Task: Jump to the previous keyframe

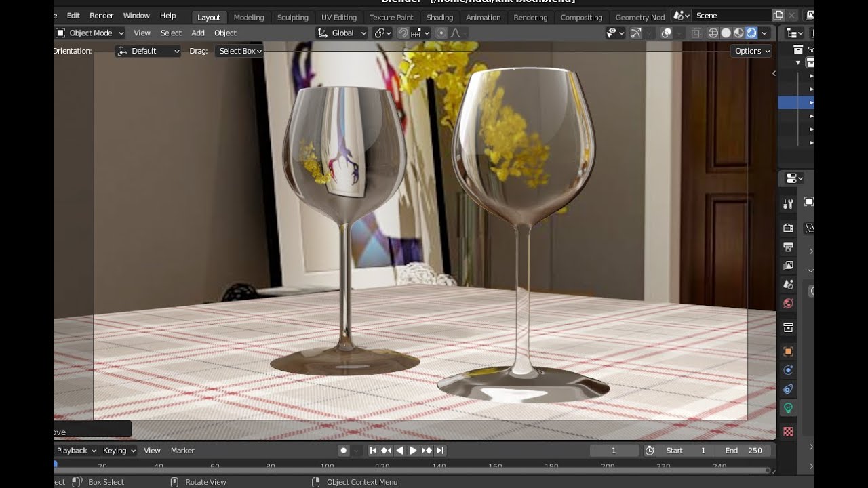Action: [x=387, y=451]
